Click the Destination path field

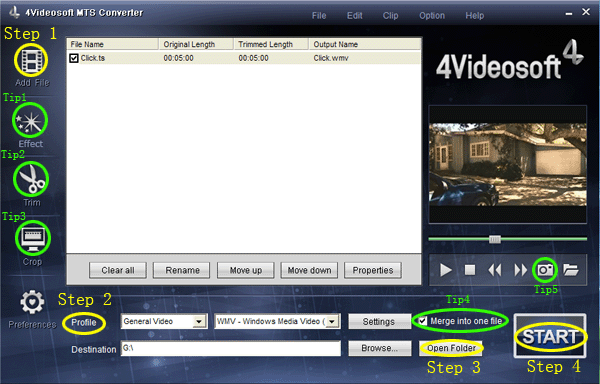click(x=231, y=348)
